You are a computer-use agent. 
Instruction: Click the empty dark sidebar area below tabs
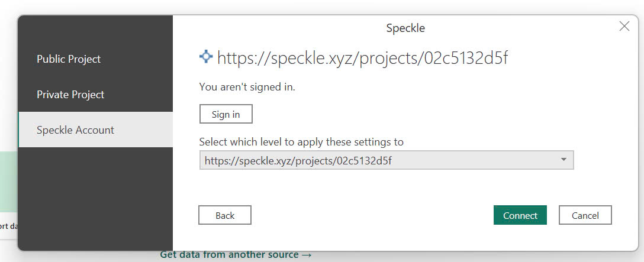tap(95, 195)
